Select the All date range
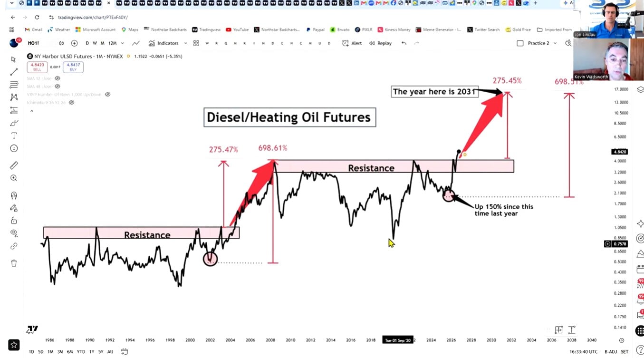This screenshot has height=358, width=644. (110, 352)
